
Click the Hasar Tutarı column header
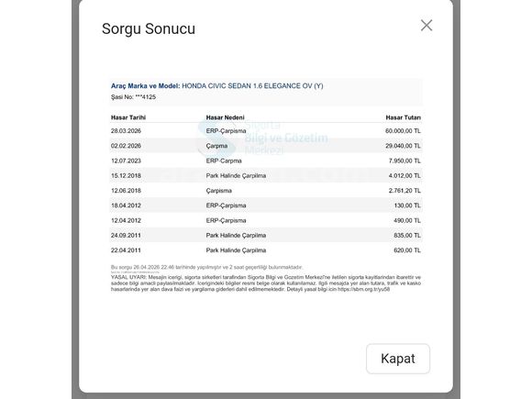pos(403,117)
